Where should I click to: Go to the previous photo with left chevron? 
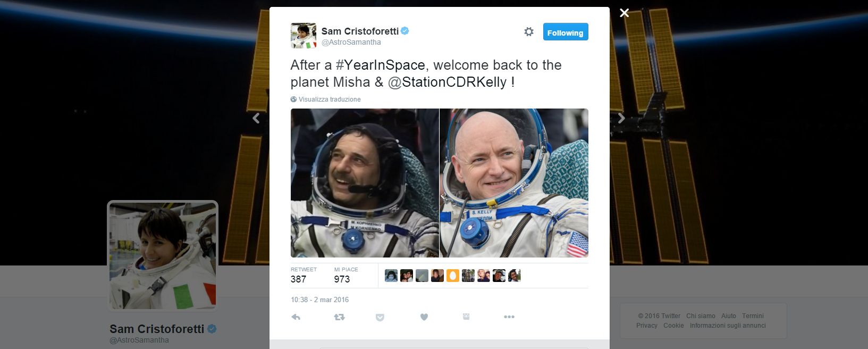point(256,118)
